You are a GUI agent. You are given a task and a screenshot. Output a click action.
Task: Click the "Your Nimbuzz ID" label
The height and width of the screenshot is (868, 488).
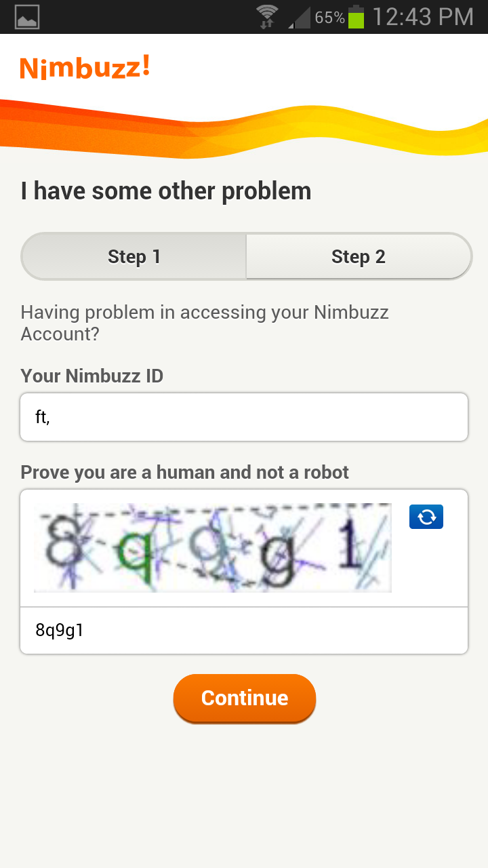(92, 376)
